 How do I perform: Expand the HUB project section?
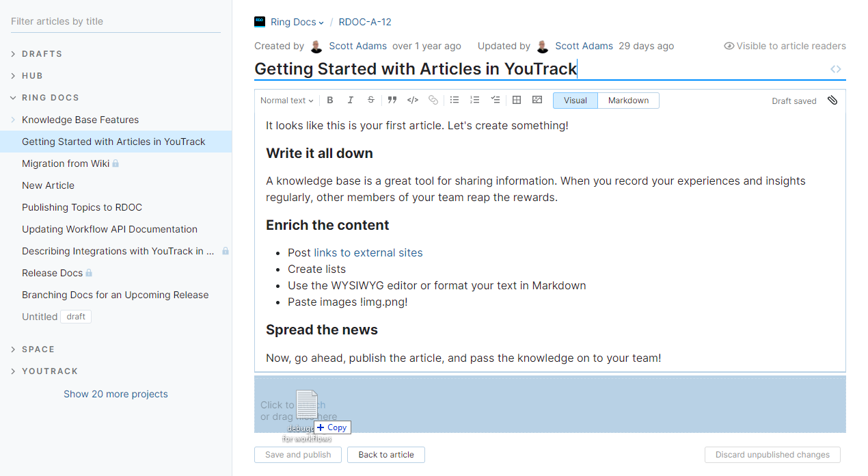[14, 76]
